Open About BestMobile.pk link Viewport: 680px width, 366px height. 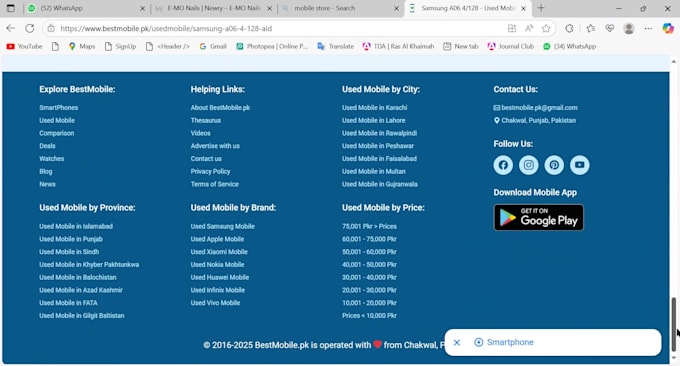click(220, 108)
